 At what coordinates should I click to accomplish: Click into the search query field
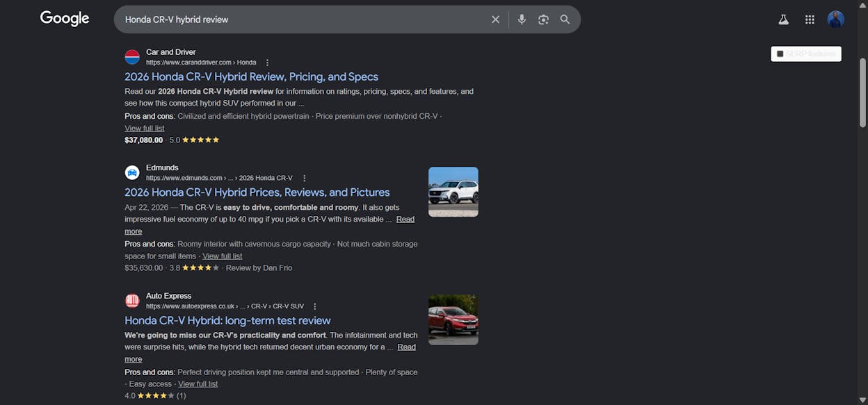303,19
